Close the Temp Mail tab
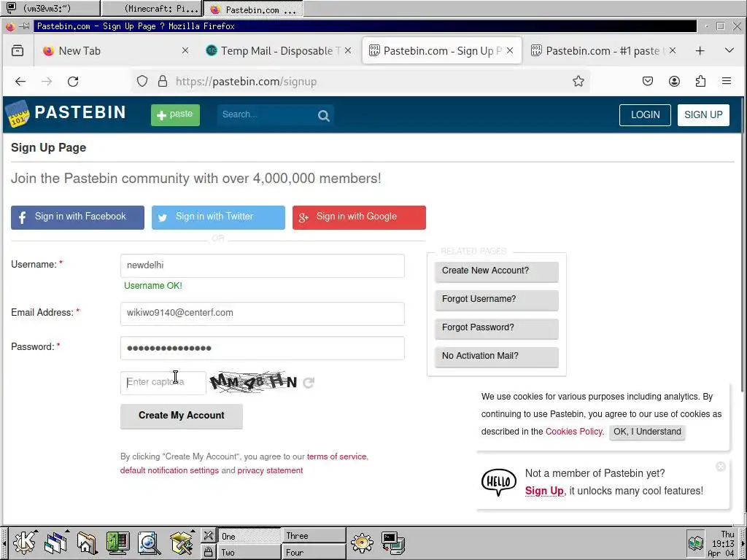 348,50
